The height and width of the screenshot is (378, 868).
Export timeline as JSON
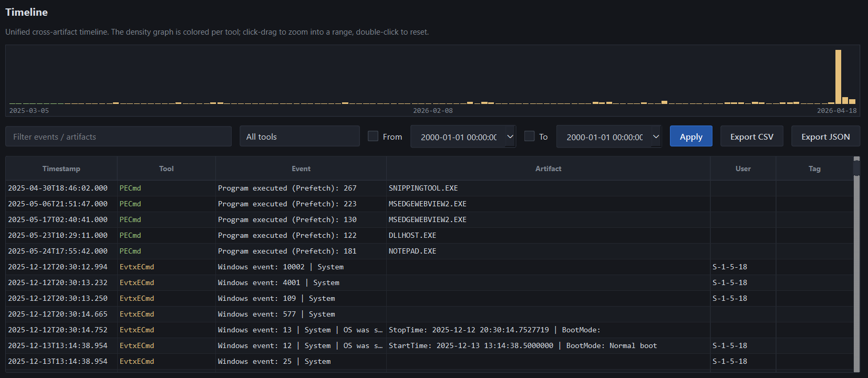tap(825, 136)
